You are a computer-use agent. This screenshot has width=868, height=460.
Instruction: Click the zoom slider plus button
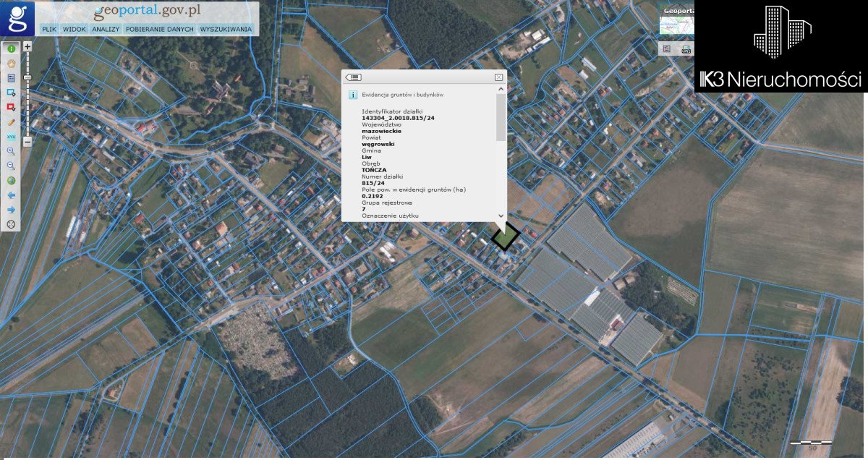[x=27, y=46]
